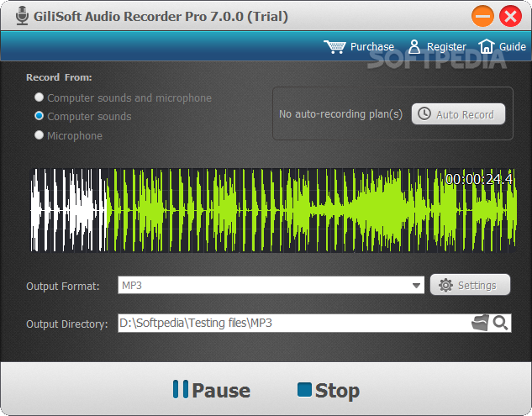Open the Guide home icon
Viewport: 532px width, 416px height.
tap(502, 46)
